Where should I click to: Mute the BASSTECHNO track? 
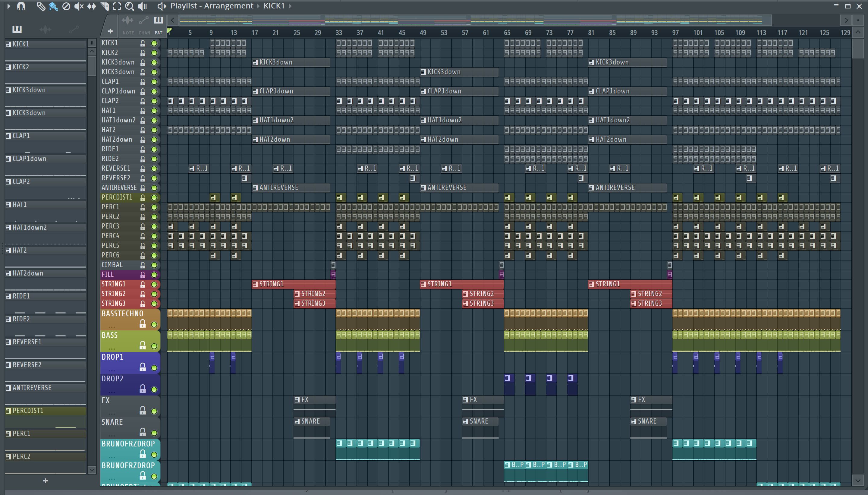tap(154, 325)
